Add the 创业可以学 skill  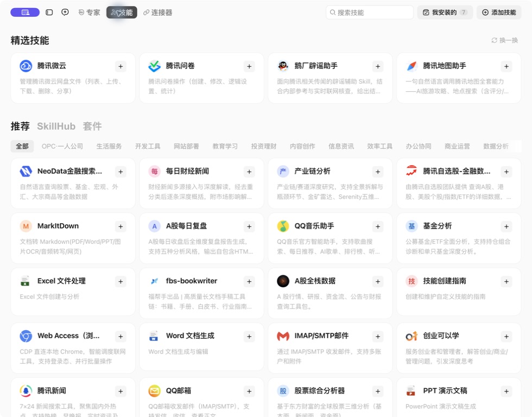tap(506, 337)
